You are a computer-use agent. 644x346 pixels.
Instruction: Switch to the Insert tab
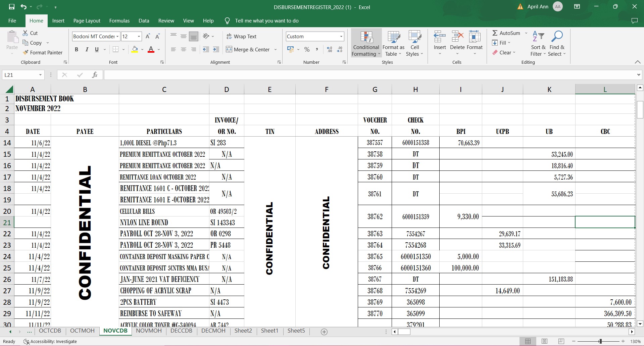click(x=58, y=20)
